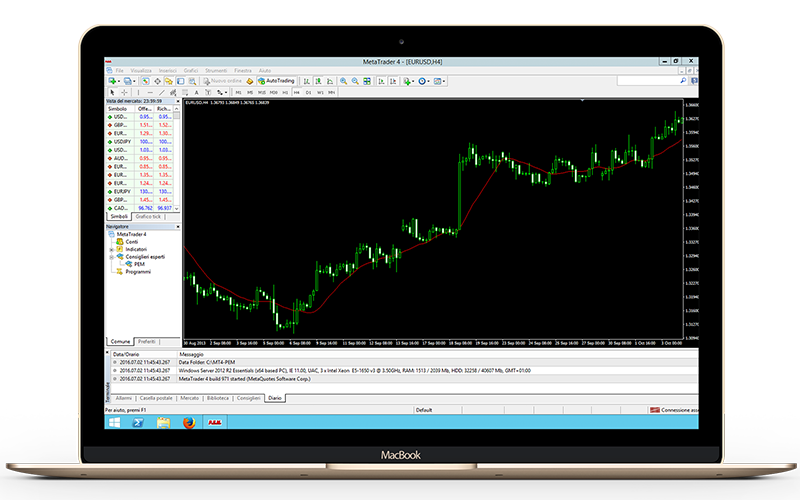This screenshot has height=500, width=800.
Task: Collapse Consiglieri esperti tree node
Action: (111, 257)
